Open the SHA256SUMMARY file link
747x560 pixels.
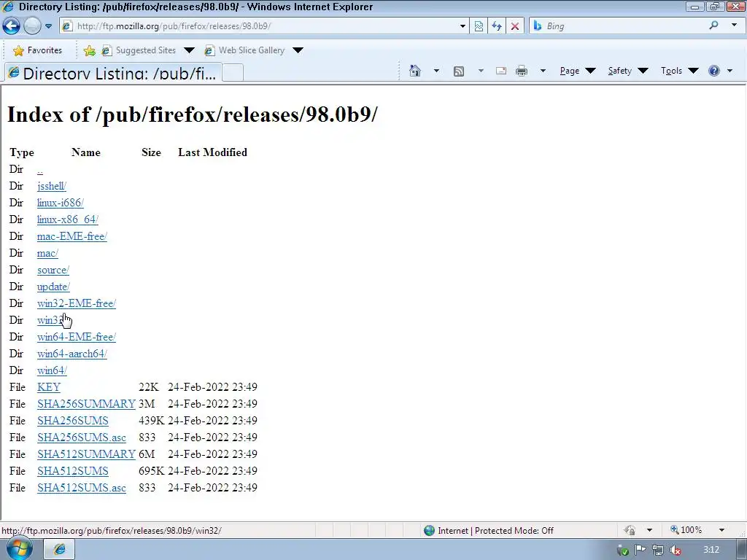[x=86, y=404]
